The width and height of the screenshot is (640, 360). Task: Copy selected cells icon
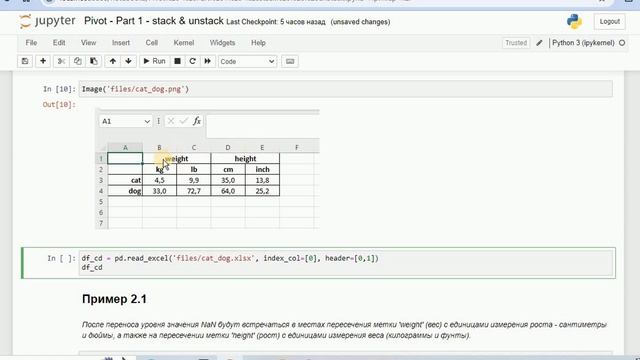(x=78, y=61)
